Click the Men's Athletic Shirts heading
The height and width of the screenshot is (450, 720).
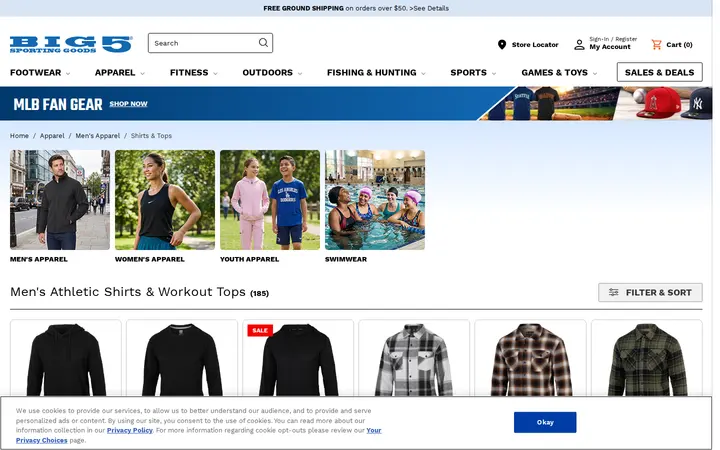[x=128, y=292]
